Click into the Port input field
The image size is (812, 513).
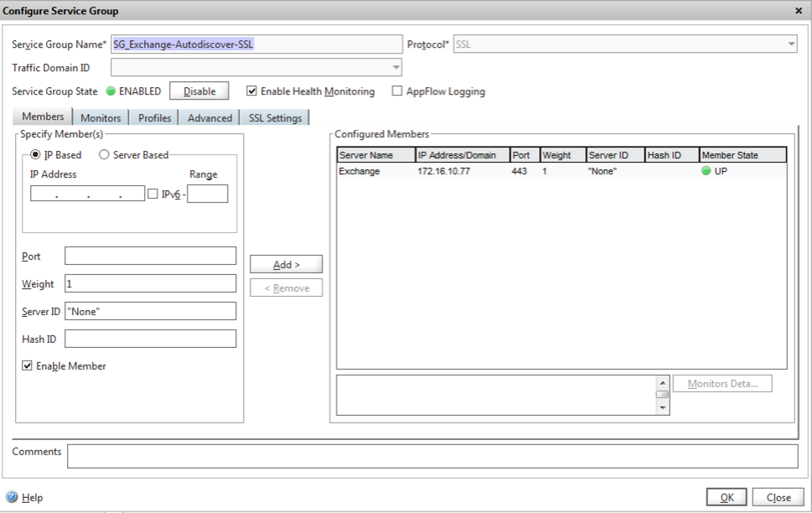tap(150, 256)
